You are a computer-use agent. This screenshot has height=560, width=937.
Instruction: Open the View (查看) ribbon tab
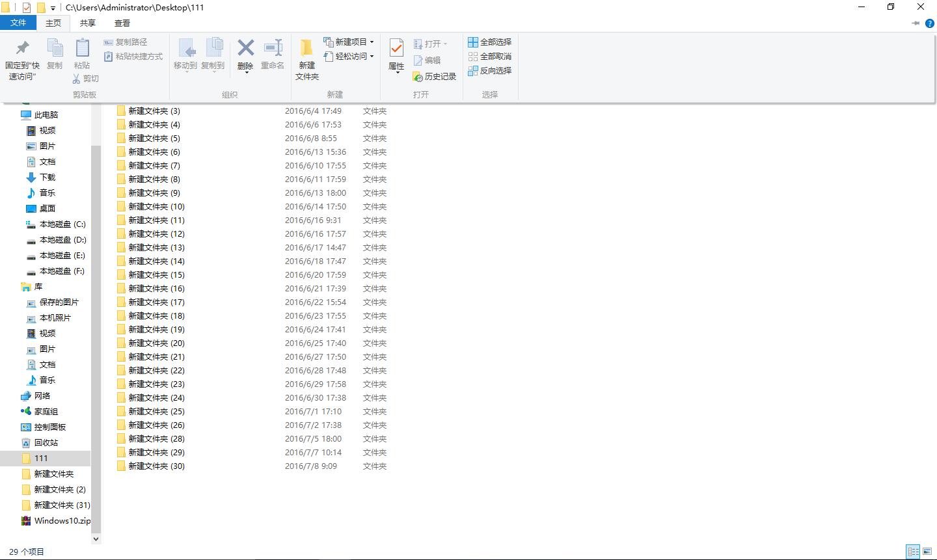[x=122, y=23]
